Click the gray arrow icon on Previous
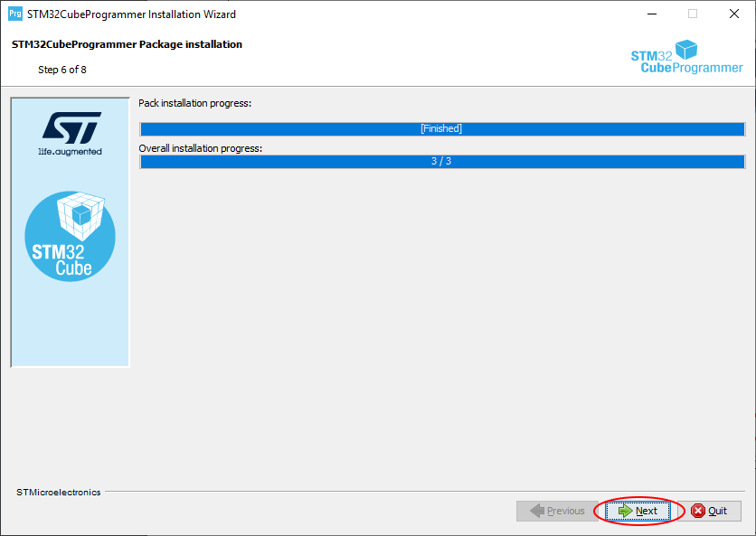The height and width of the screenshot is (536, 756). pyautogui.click(x=538, y=511)
